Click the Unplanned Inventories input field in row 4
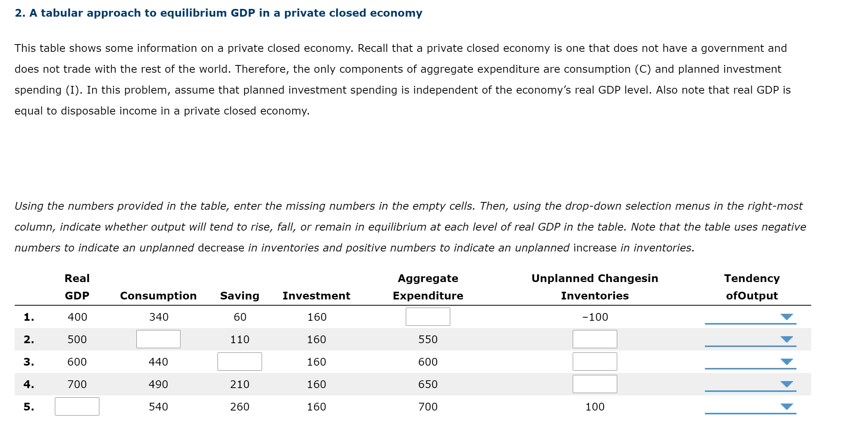The width and height of the screenshot is (868, 431). [x=594, y=384]
